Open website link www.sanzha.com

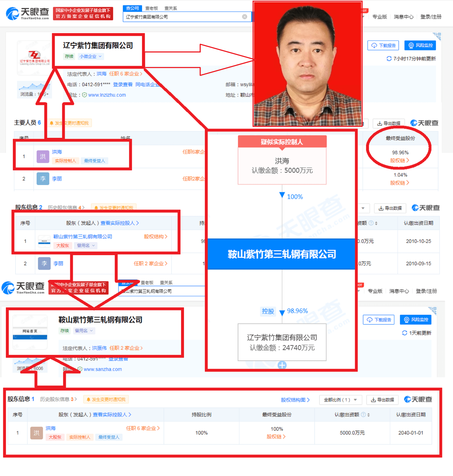tap(103, 369)
